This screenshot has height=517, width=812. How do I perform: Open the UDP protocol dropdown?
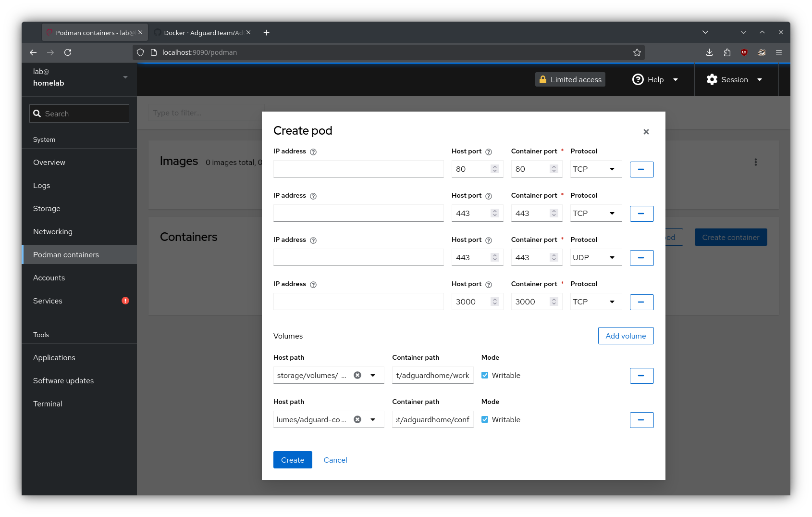pos(595,258)
